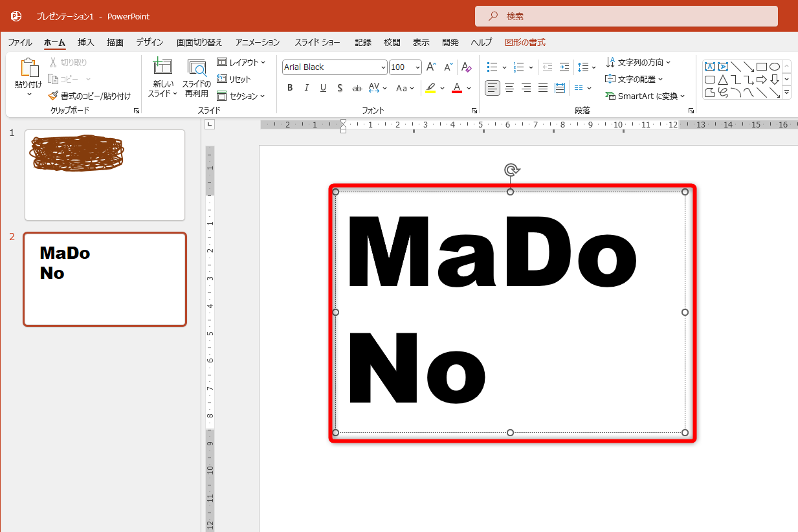Open the align text (文字の配置) dropdown
Viewport: 798px width, 532px height.
[634, 79]
